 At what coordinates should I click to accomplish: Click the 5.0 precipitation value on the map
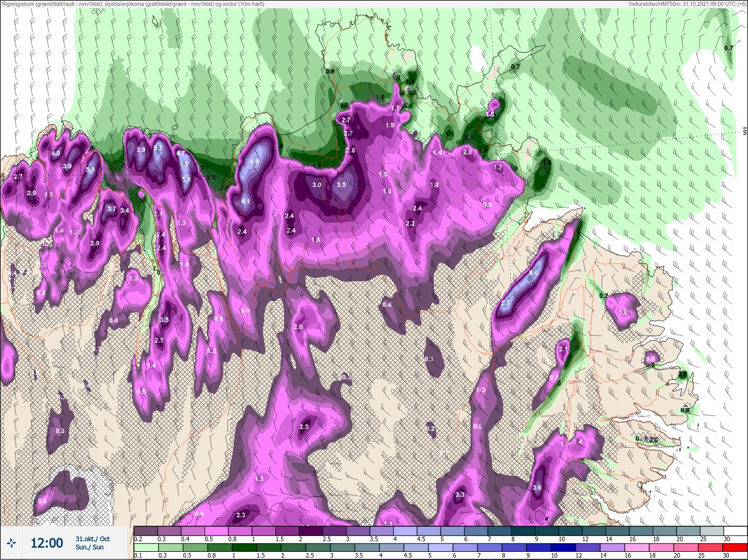90,170
